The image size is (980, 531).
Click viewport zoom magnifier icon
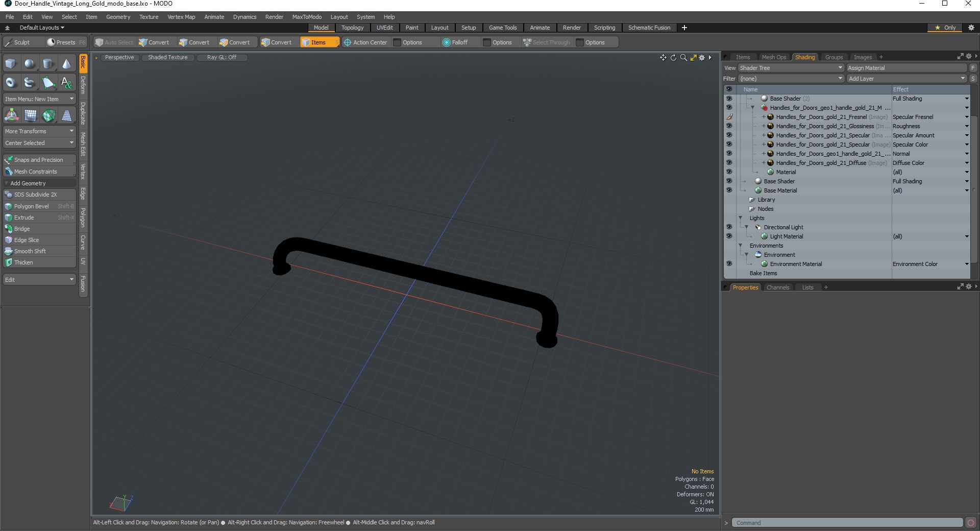683,58
